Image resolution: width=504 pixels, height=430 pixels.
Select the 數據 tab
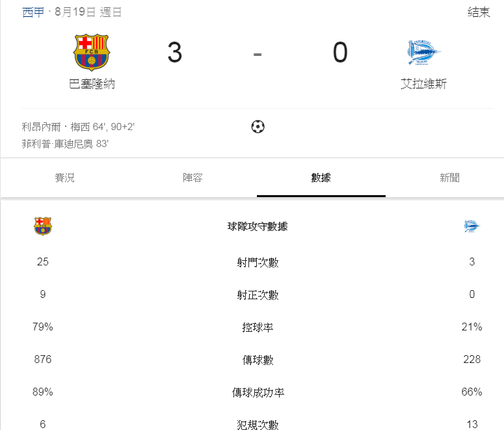click(321, 178)
